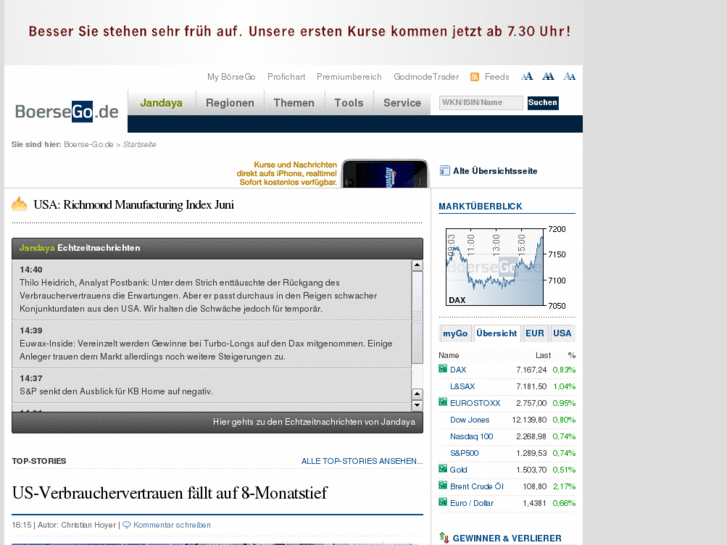Open the Jandaya navigation tab
The width and height of the screenshot is (727, 545).
tap(161, 103)
